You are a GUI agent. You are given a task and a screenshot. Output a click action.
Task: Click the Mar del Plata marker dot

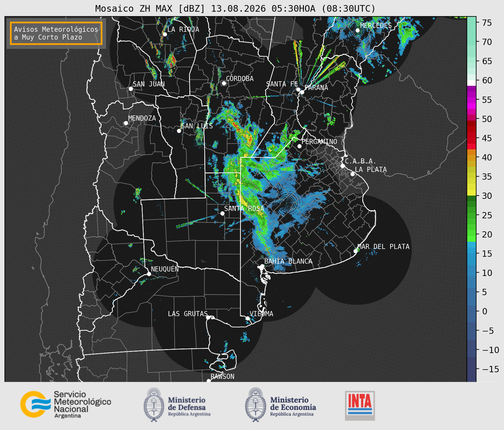click(356, 251)
